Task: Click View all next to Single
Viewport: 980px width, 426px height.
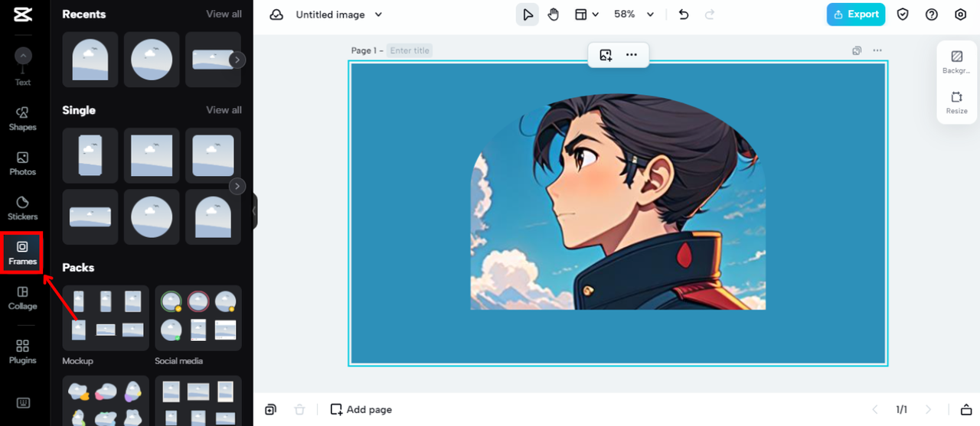Action: pyautogui.click(x=224, y=110)
